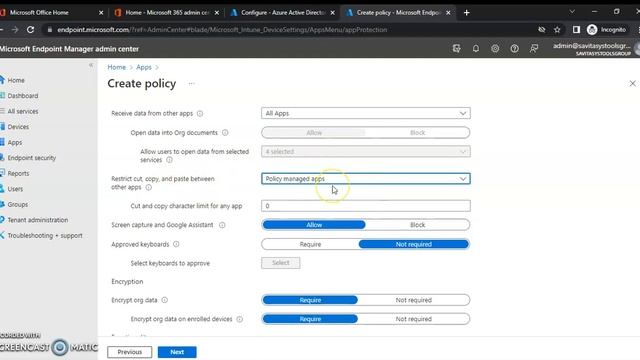Viewport: 640px width, 360px height.
Task: Set enrolled devices encryption to Not required
Action: tap(413, 319)
